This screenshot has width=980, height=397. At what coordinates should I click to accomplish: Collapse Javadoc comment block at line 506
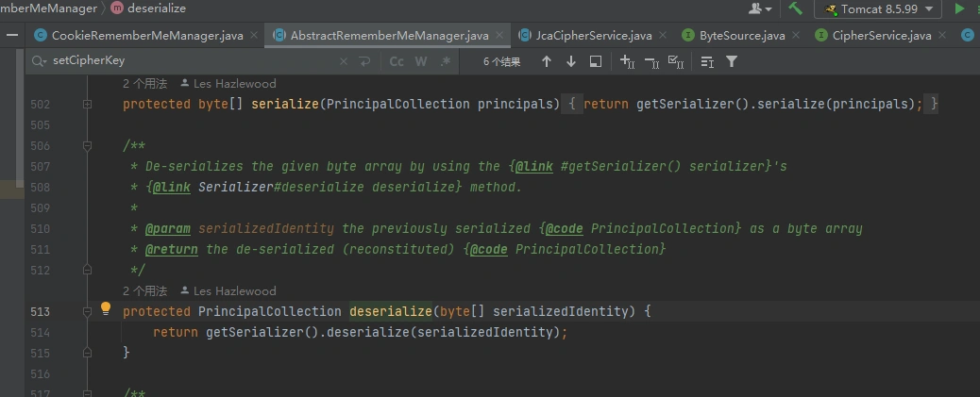pos(87,145)
